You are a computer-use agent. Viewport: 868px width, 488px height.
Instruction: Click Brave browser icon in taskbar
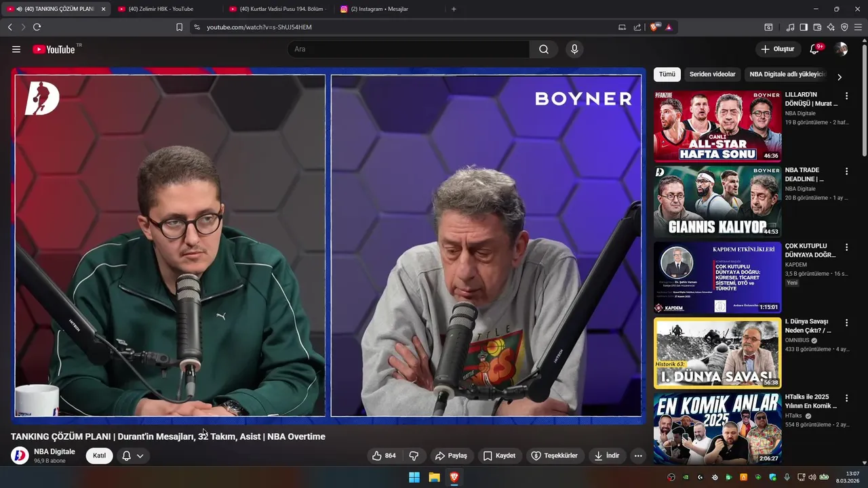454,477
